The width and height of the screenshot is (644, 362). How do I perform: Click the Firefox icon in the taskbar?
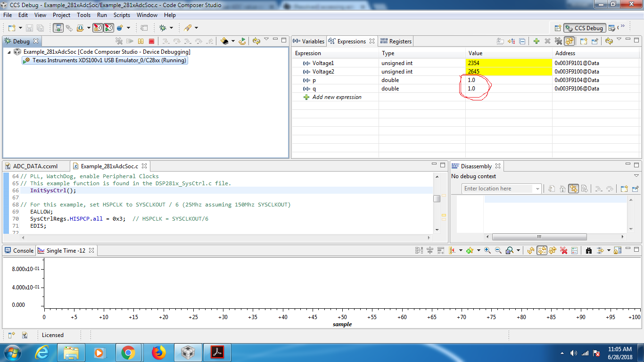coord(159,353)
